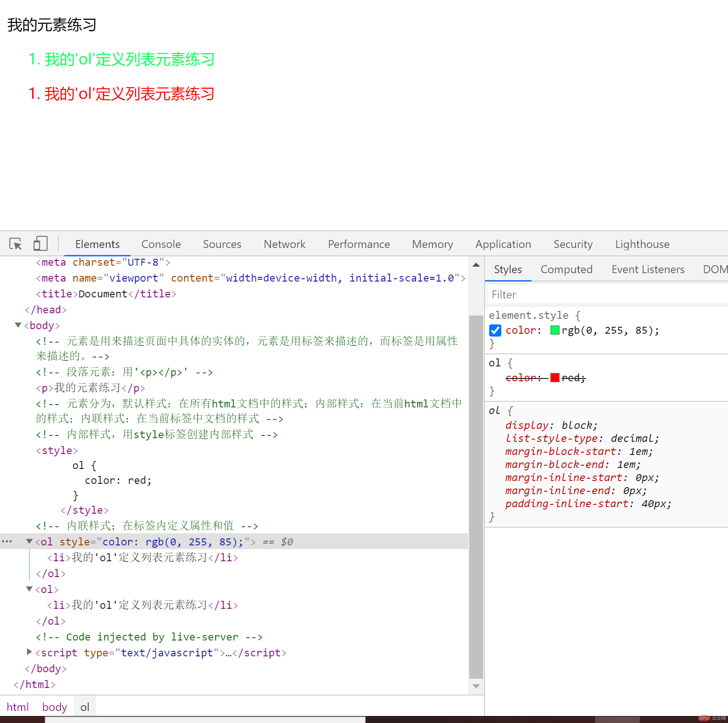Collapse the second plain ol element

(29, 589)
